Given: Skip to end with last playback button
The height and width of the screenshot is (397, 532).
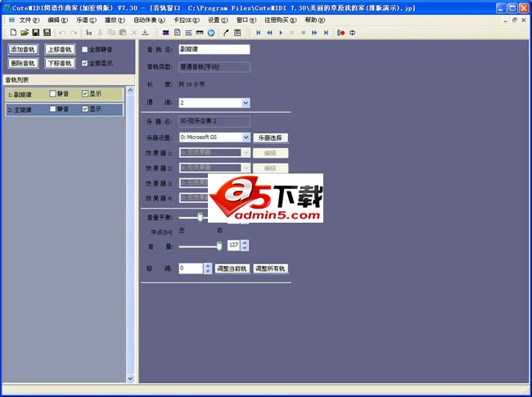Looking at the screenshot, I should pos(326,33).
